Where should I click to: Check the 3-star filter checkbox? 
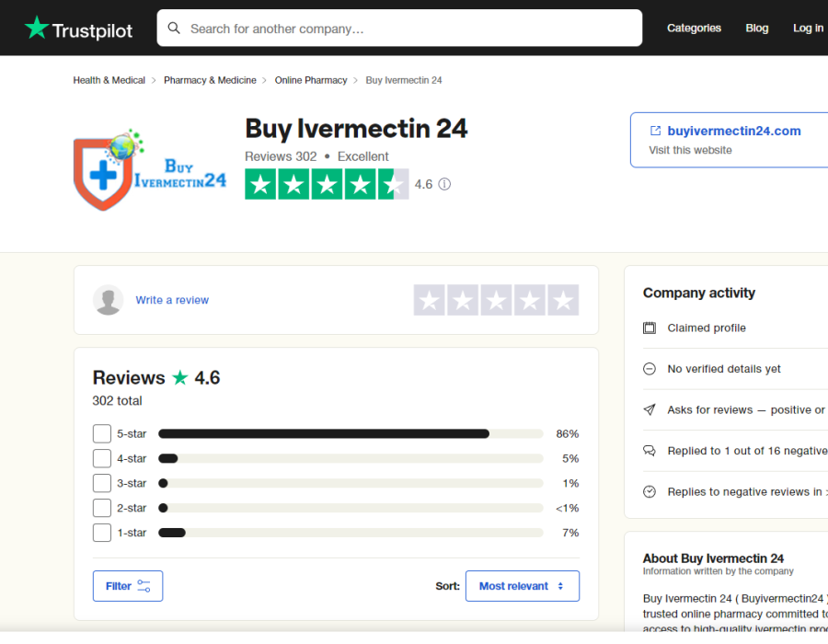coord(102,483)
